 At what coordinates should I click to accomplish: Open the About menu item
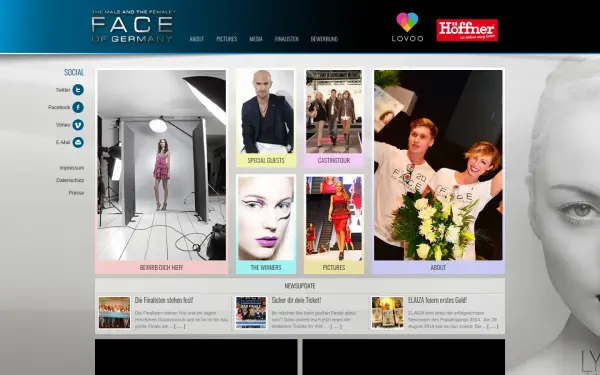click(x=197, y=39)
